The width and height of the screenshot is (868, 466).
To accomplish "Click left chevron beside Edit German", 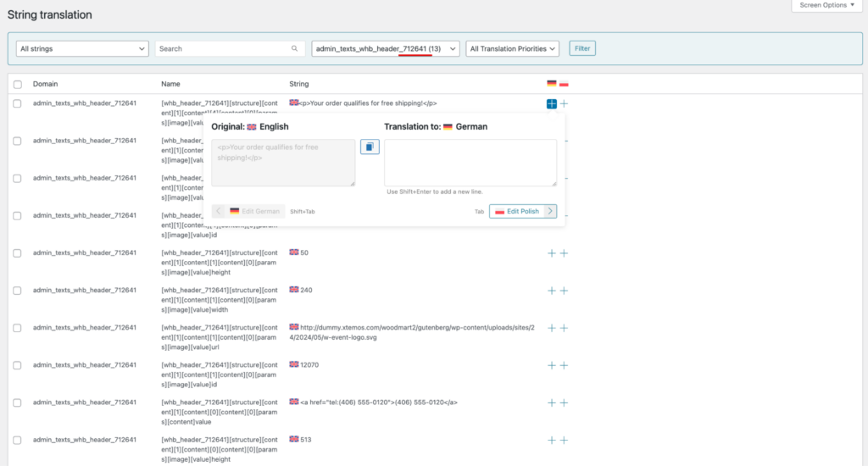I will tap(218, 211).
